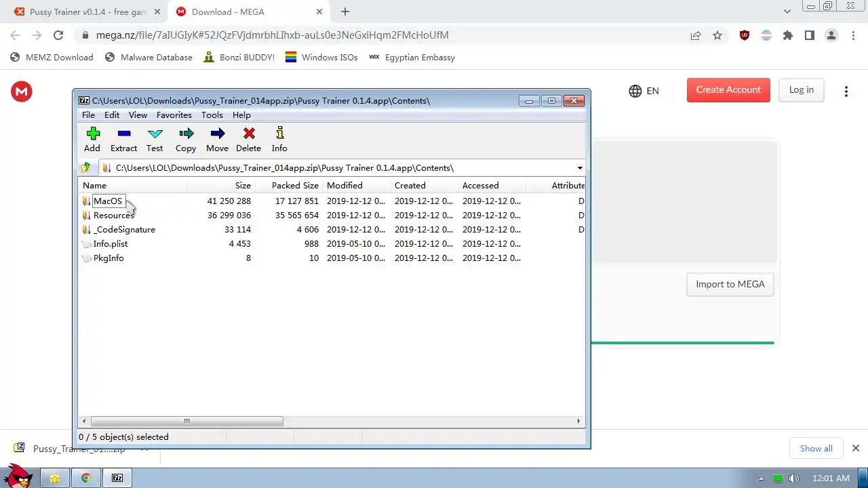
Task: Click the horizontal scrollbar left arrow
Action: 85,421
